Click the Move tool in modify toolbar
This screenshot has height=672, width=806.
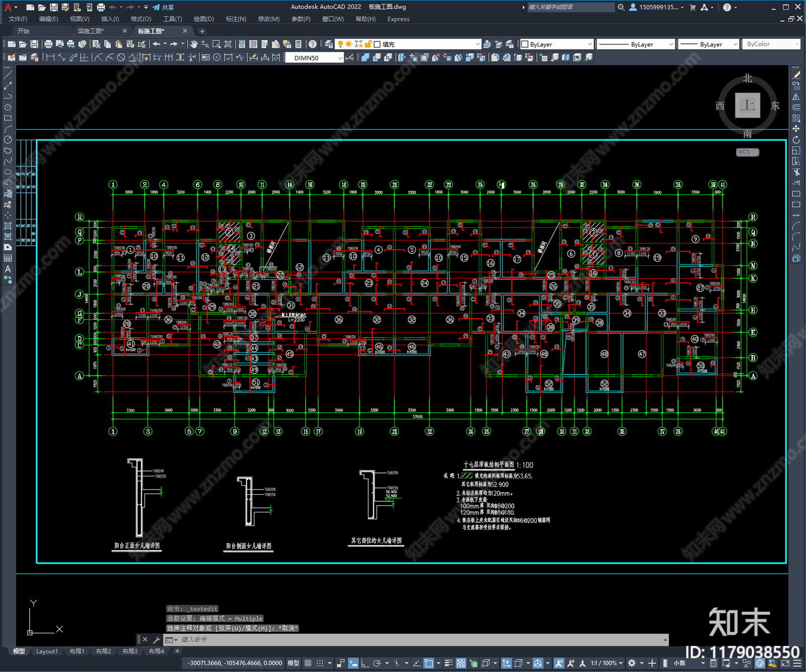796,129
